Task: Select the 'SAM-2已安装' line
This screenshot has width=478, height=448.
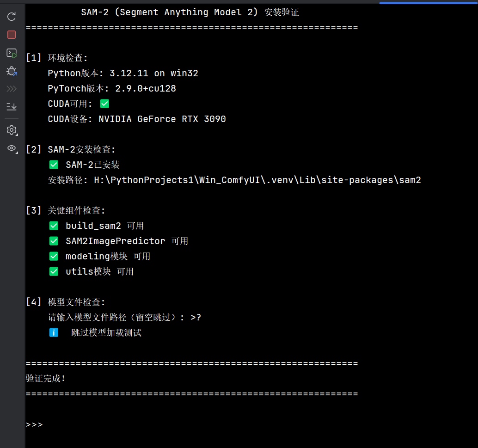Action: (x=84, y=165)
